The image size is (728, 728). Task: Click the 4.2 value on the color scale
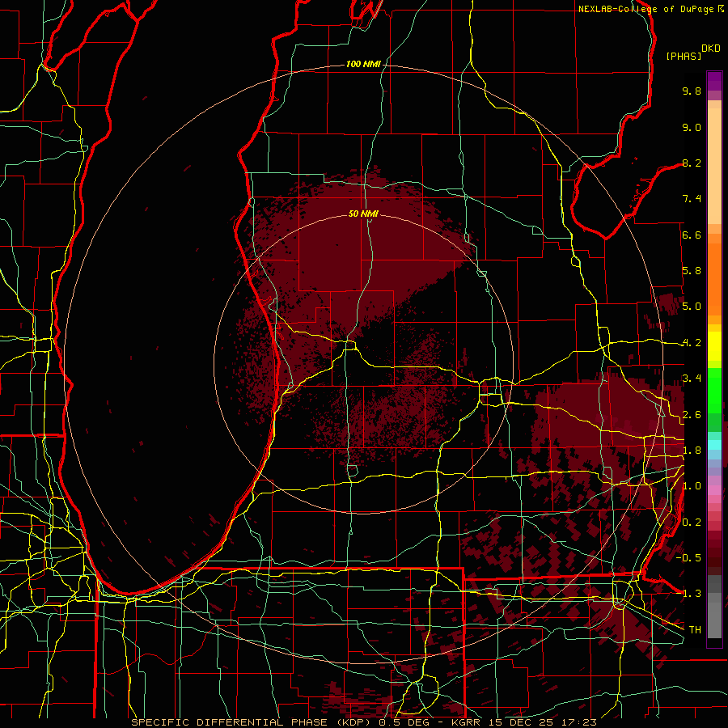click(692, 343)
